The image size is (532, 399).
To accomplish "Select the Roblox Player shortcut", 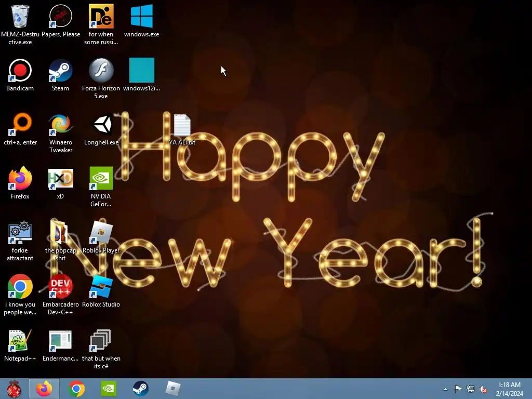I will [101, 232].
